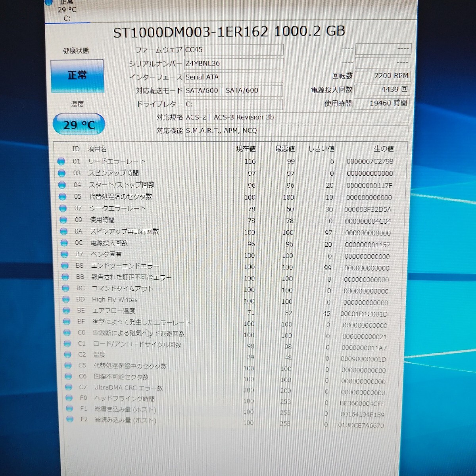Click status icon for F0 ヘッドフライング時間

coord(69,397)
